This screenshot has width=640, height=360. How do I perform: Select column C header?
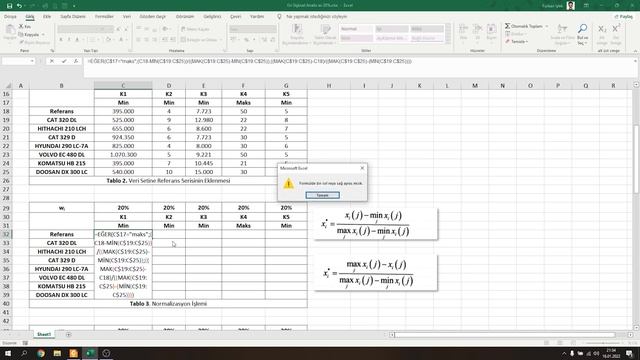pos(123,85)
